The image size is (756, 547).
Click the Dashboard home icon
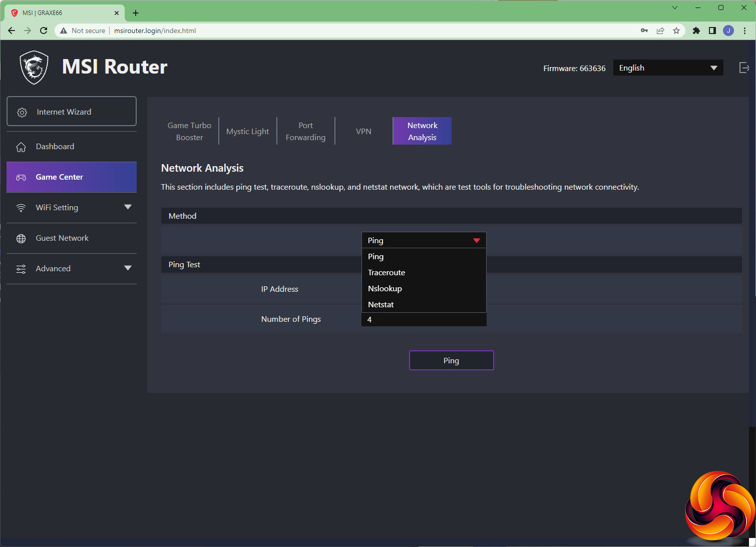(x=21, y=147)
